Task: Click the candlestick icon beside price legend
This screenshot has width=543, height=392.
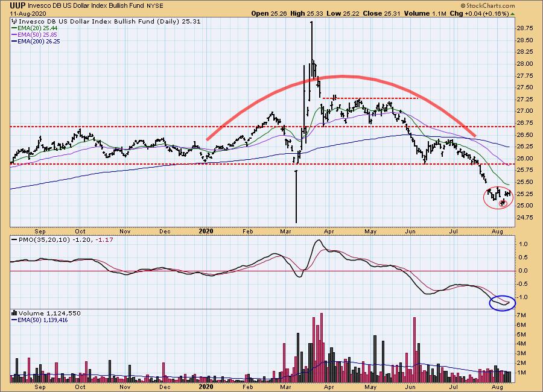Action: (x=14, y=21)
